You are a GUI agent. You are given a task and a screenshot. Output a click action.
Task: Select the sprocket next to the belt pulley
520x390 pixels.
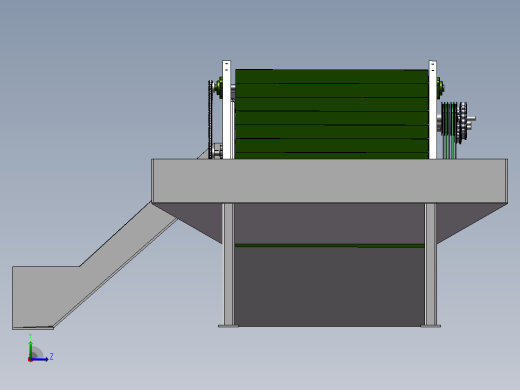click(x=463, y=123)
